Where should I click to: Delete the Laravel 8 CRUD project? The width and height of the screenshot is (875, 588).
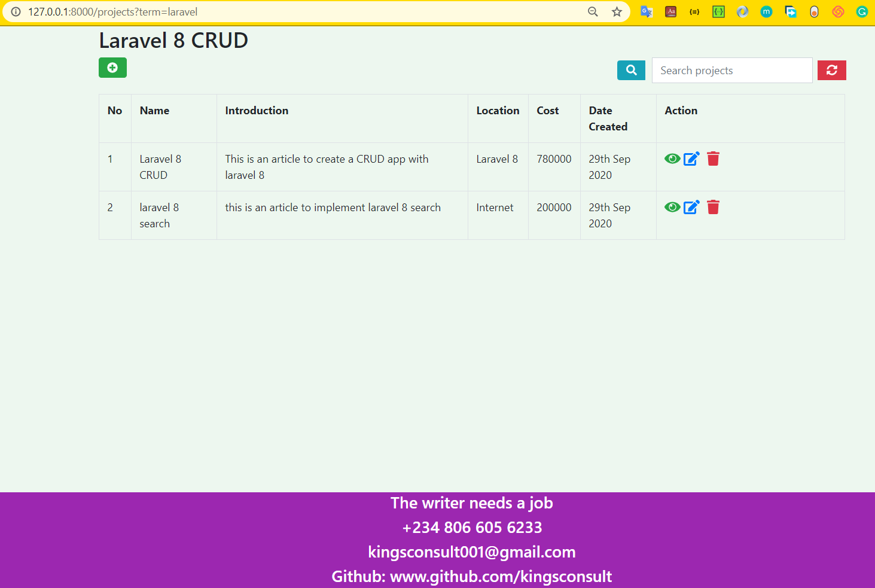713,159
